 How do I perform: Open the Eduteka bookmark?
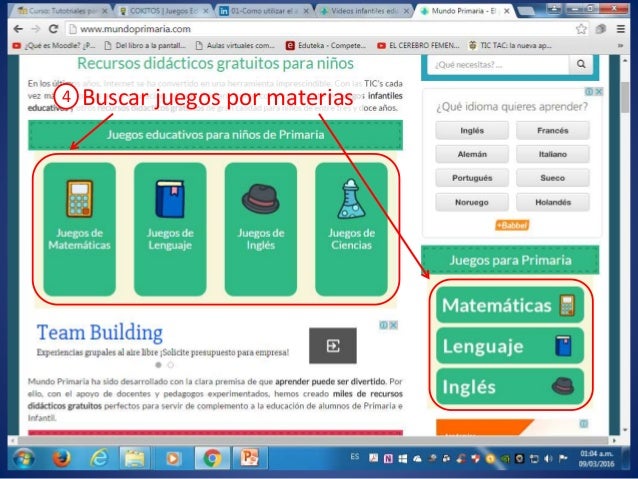tap(326, 46)
